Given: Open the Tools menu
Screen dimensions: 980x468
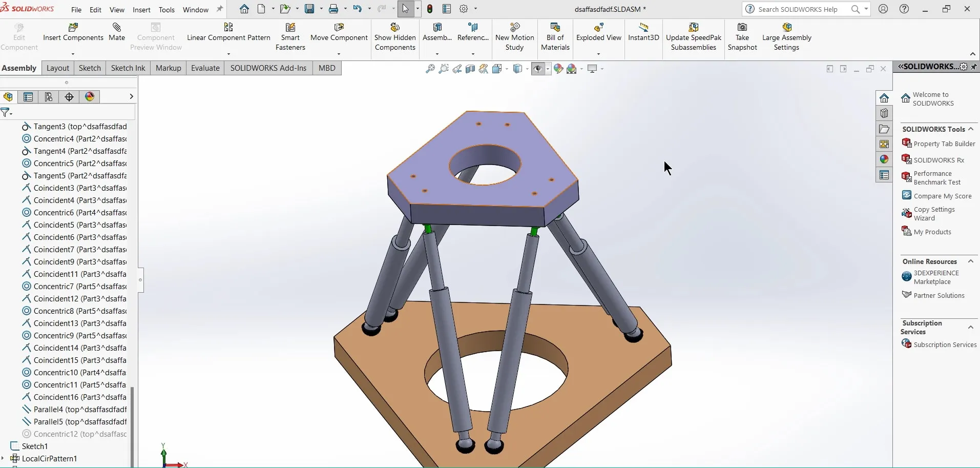Looking at the screenshot, I should [166, 9].
